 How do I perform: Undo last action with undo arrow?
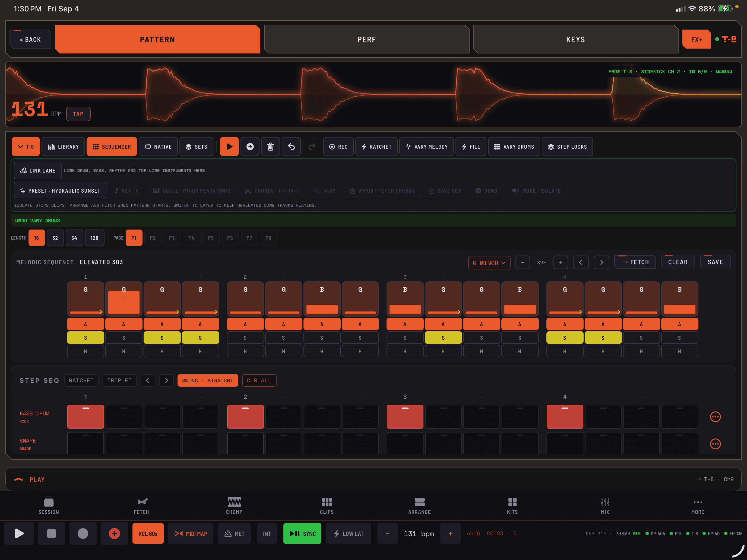coord(291,147)
